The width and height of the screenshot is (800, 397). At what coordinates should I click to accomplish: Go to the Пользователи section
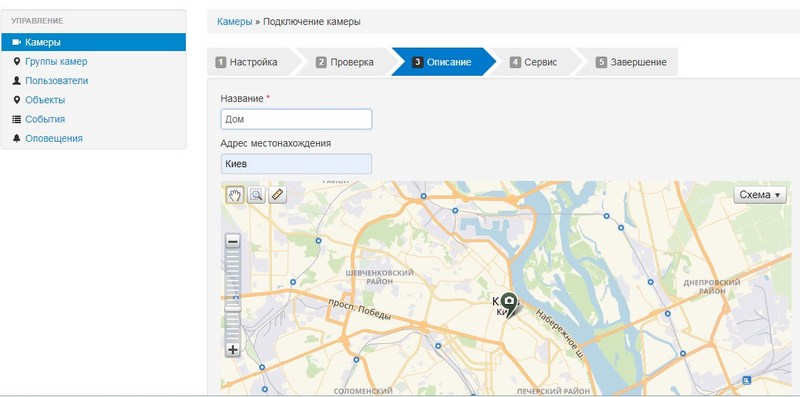click(x=57, y=81)
